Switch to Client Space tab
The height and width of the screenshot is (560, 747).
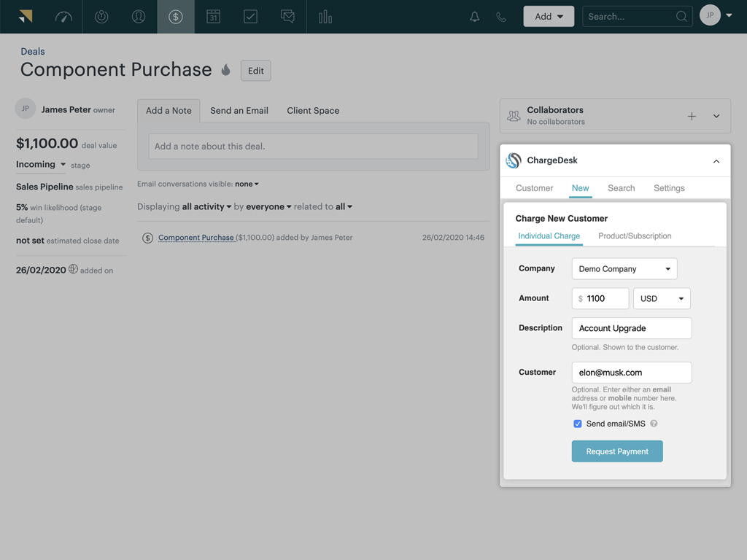pos(313,111)
